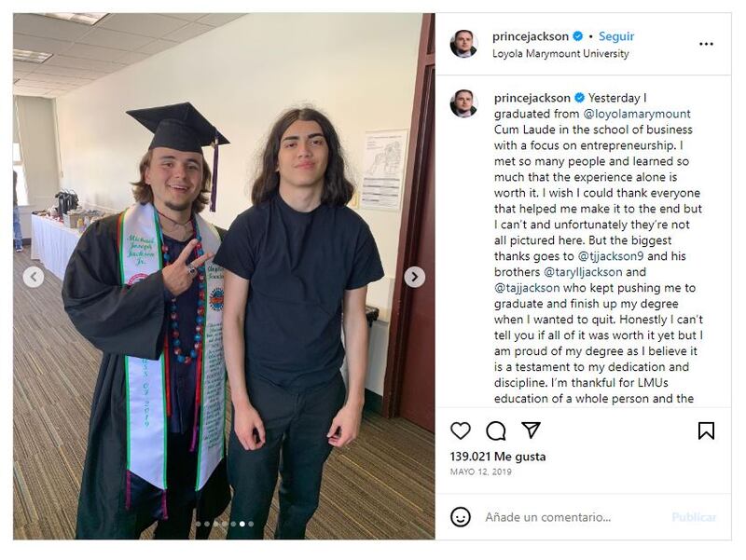Screen dimensions: 746x560
Task: Open the three-dot more options menu
Action: point(706,44)
